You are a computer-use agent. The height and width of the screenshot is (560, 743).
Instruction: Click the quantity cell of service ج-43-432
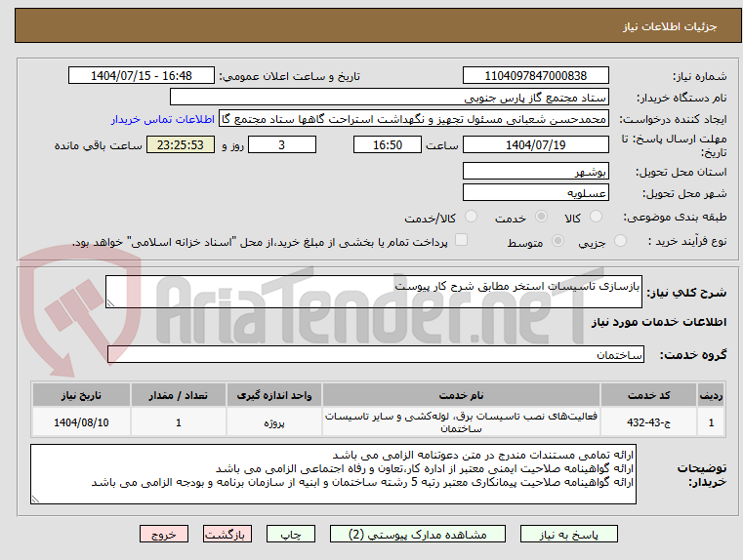point(178,422)
